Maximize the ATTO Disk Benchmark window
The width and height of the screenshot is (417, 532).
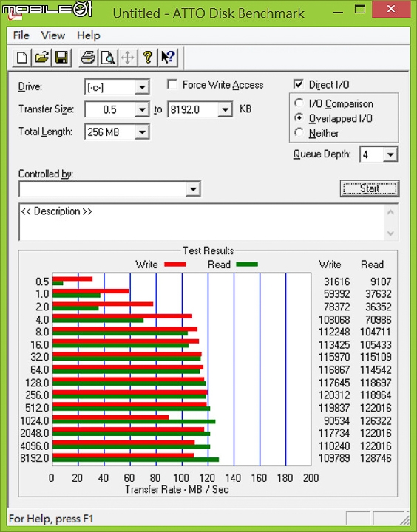[x=359, y=10]
